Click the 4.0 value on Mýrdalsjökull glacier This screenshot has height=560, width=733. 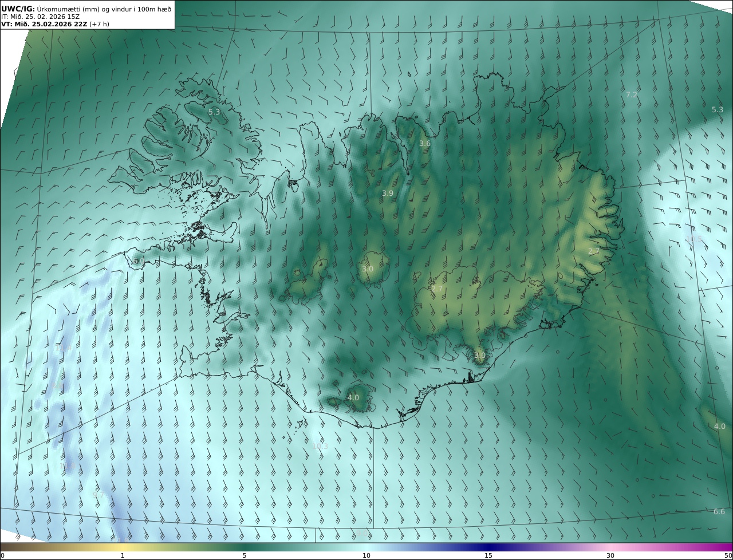(353, 398)
